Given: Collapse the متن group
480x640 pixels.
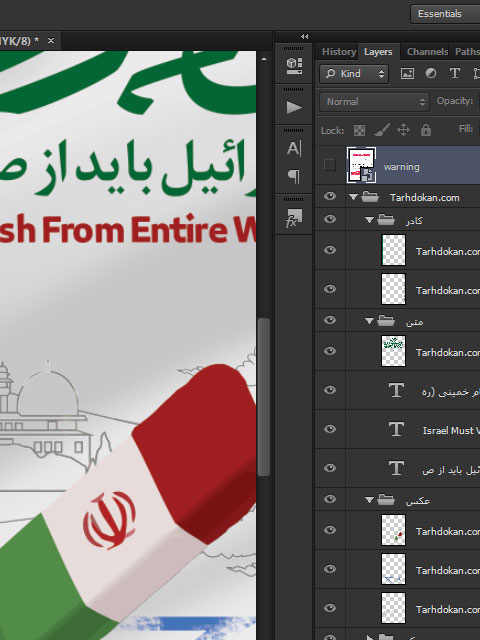Looking at the screenshot, I should tap(369, 321).
